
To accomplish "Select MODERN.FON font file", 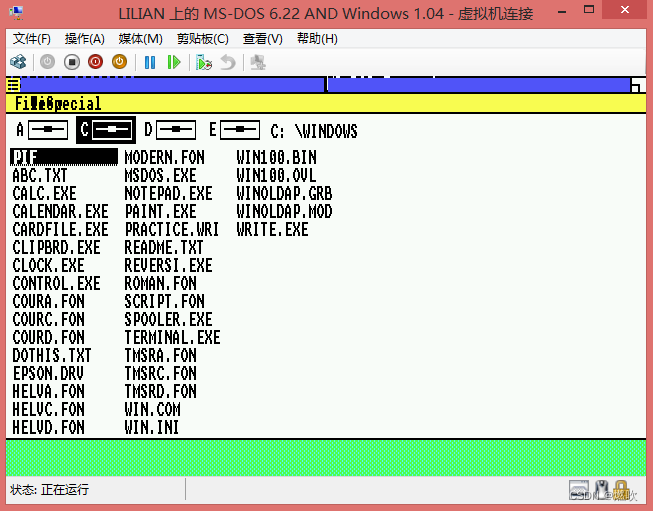I will pos(164,157).
